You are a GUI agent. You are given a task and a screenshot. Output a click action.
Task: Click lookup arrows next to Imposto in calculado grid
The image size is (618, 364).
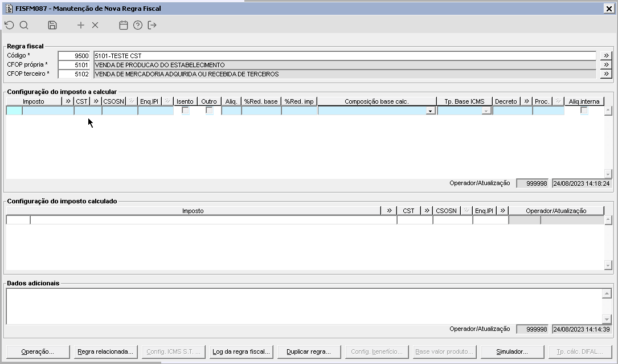coord(389,211)
